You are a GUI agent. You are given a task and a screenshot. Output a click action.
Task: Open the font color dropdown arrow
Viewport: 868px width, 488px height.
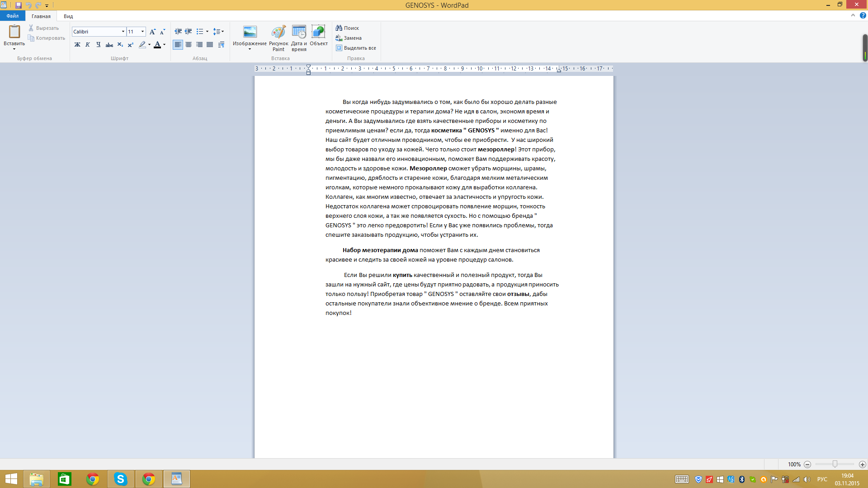(164, 45)
